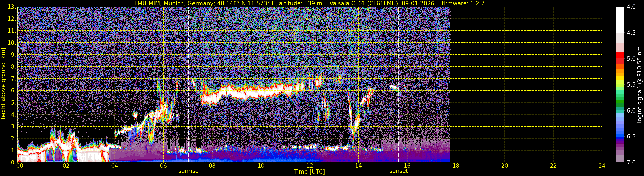644x176 pixels.
Task: Click the Height above ground [km] label
Action: pos(3,85)
